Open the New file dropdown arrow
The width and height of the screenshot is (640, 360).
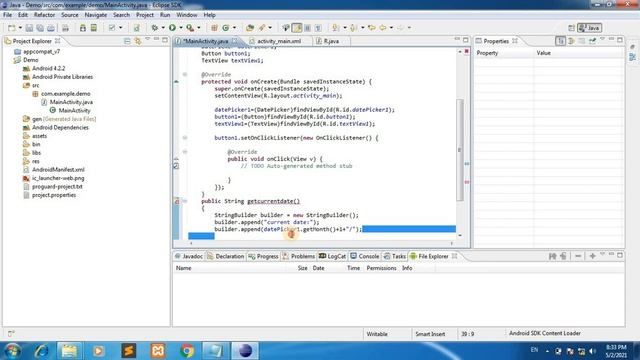[20, 28]
